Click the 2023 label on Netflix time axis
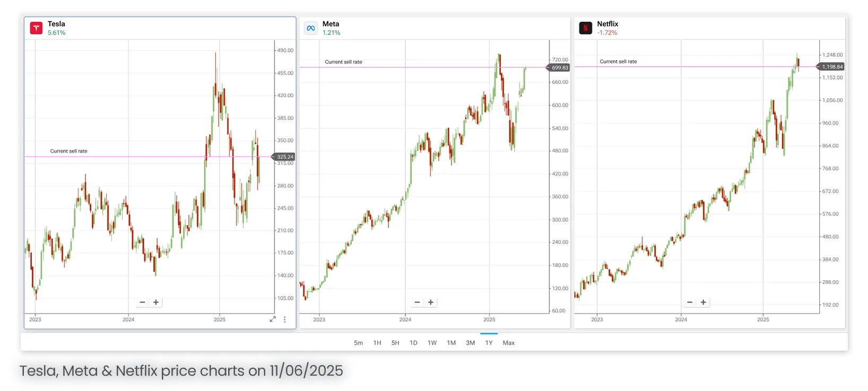 [x=597, y=319]
